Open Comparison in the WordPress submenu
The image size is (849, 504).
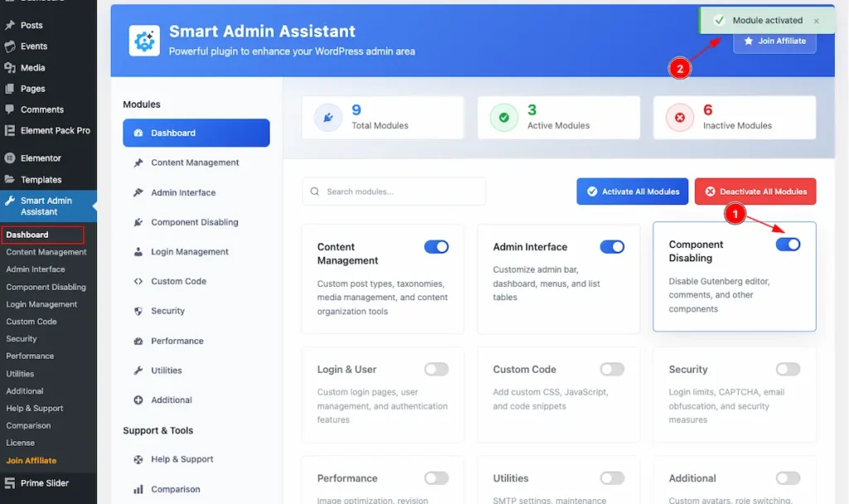[x=28, y=425]
